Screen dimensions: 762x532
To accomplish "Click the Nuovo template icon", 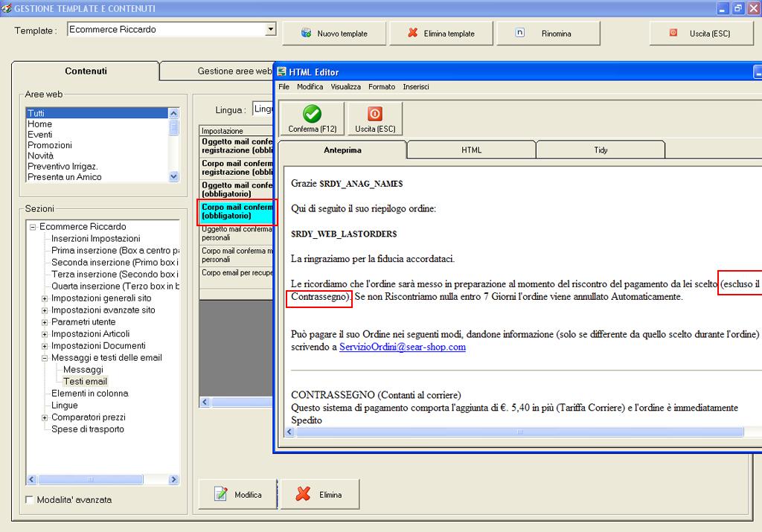I will [x=306, y=33].
